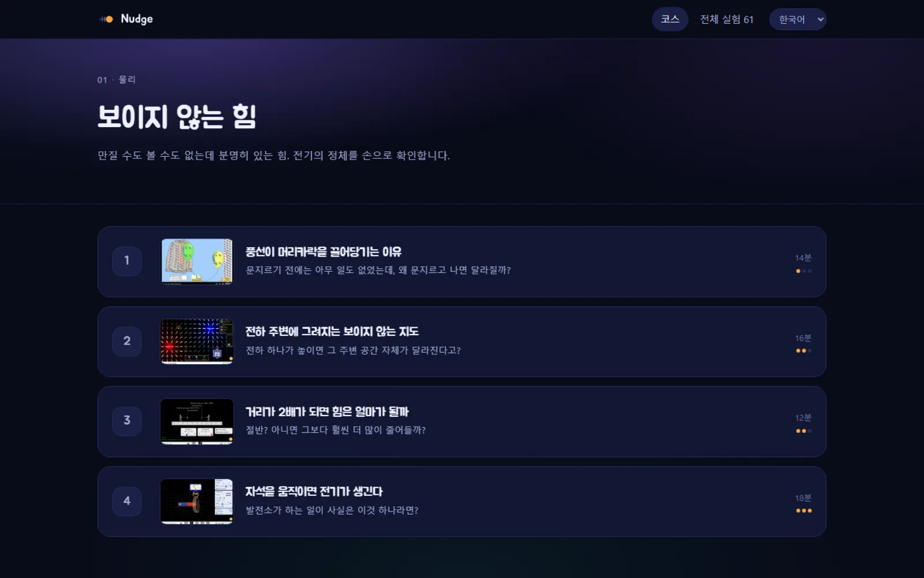Screen dimensions: 924x578
Task: Open the Nudge home link
Action: pos(126,19)
